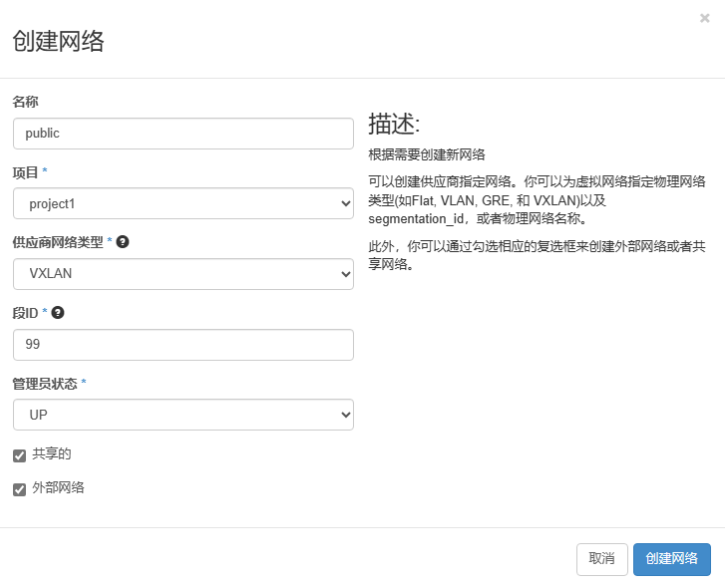This screenshot has width=725, height=588.
Task: Open the 项目 dropdown showing project1
Action: point(183,204)
